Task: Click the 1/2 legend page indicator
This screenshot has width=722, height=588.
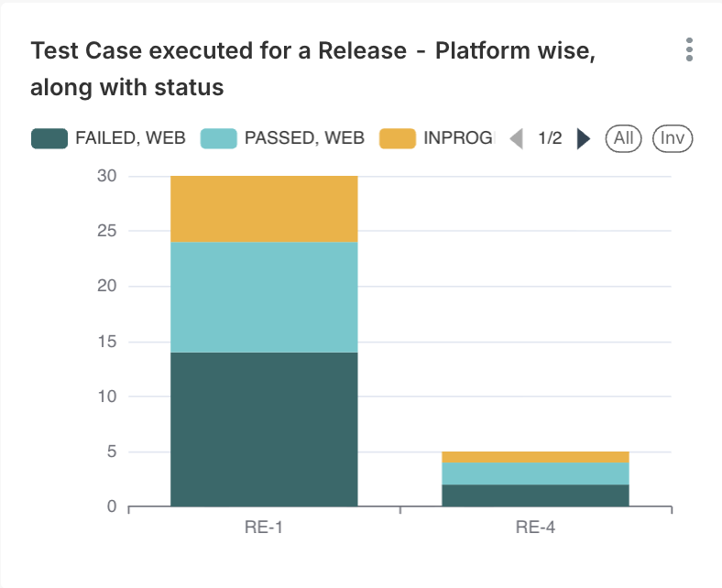Action: click(x=550, y=139)
